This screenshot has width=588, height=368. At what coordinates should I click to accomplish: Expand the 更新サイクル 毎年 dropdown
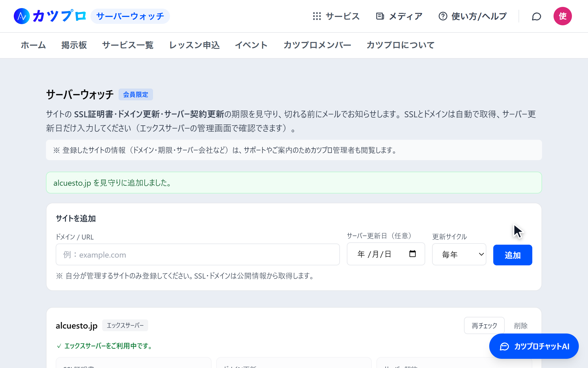(459, 254)
